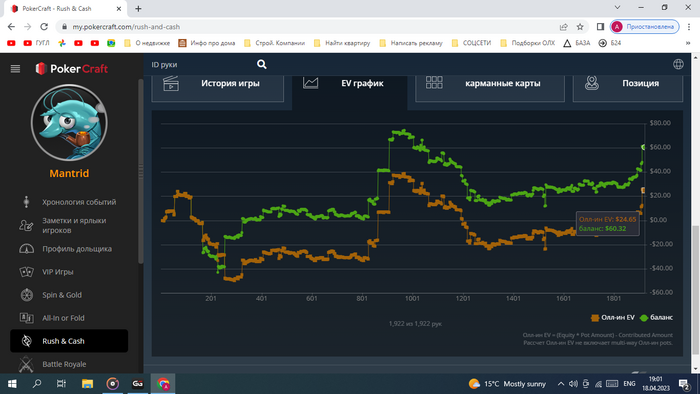This screenshot has height=394, width=700.
Task: Open the hamburger menu in PokerCraft sidebar
Action: tap(15, 69)
